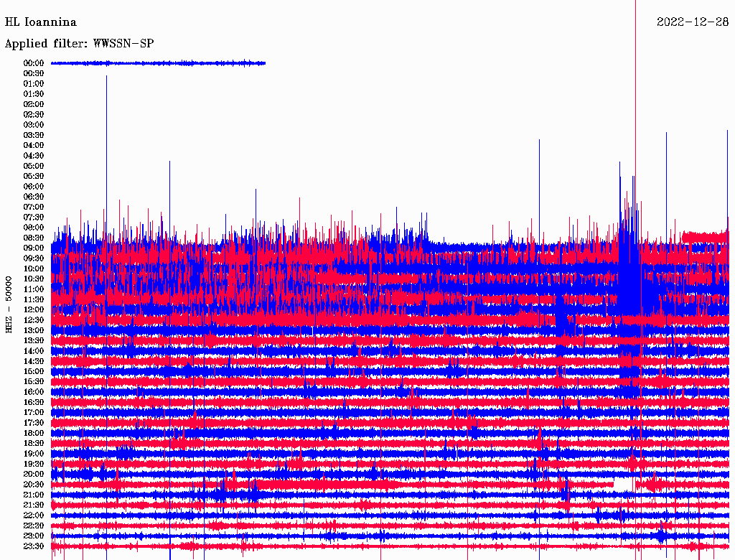Click the '18:00' time label
The width and height of the screenshot is (735, 560).
click(x=34, y=433)
